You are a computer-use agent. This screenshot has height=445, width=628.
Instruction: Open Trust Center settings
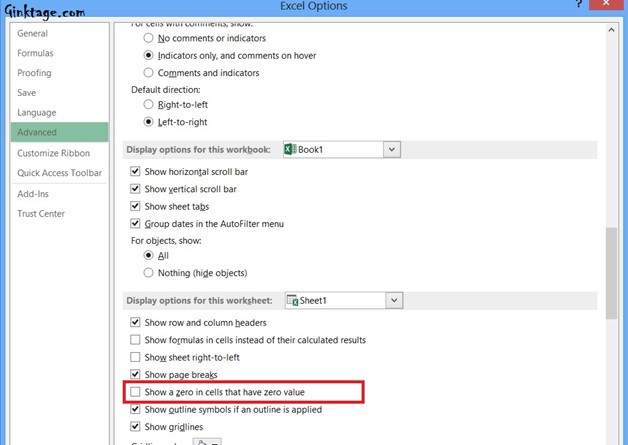tap(41, 213)
